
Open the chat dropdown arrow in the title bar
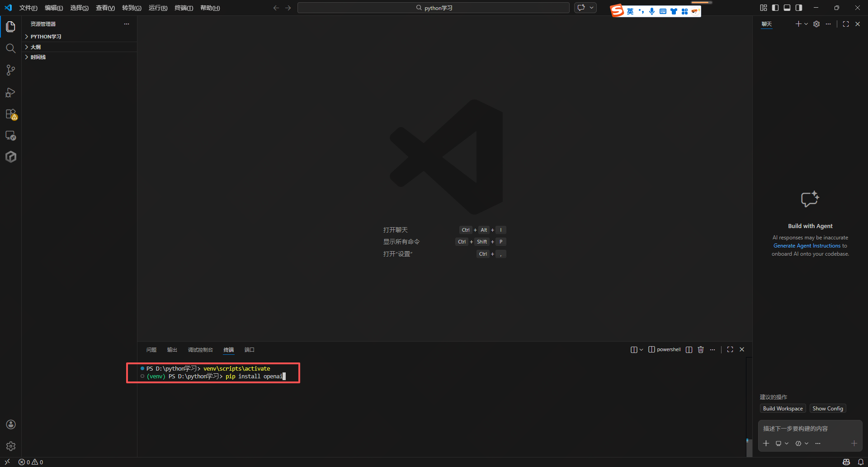pos(591,8)
